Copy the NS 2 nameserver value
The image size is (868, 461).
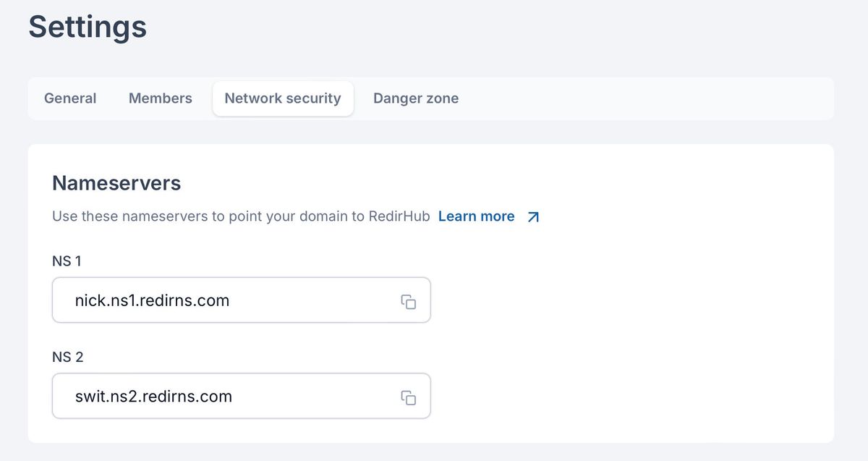tap(409, 397)
